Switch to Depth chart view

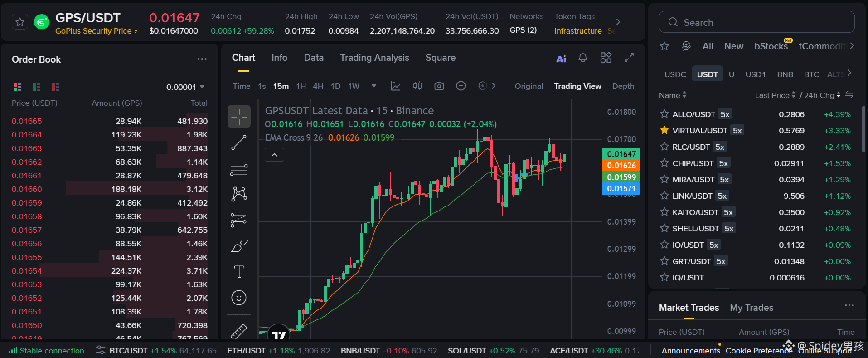click(623, 86)
